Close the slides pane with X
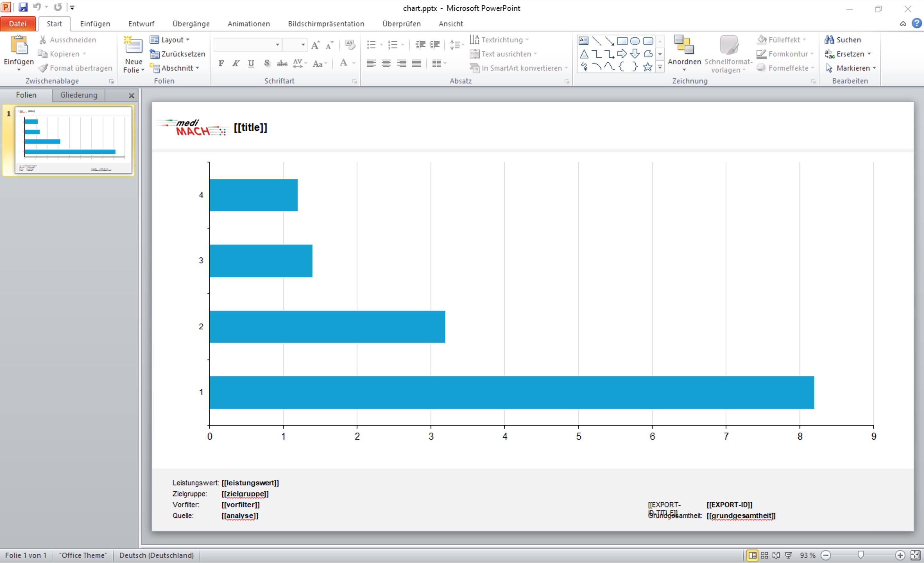This screenshot has width=924, height=563. click(131, 96)
